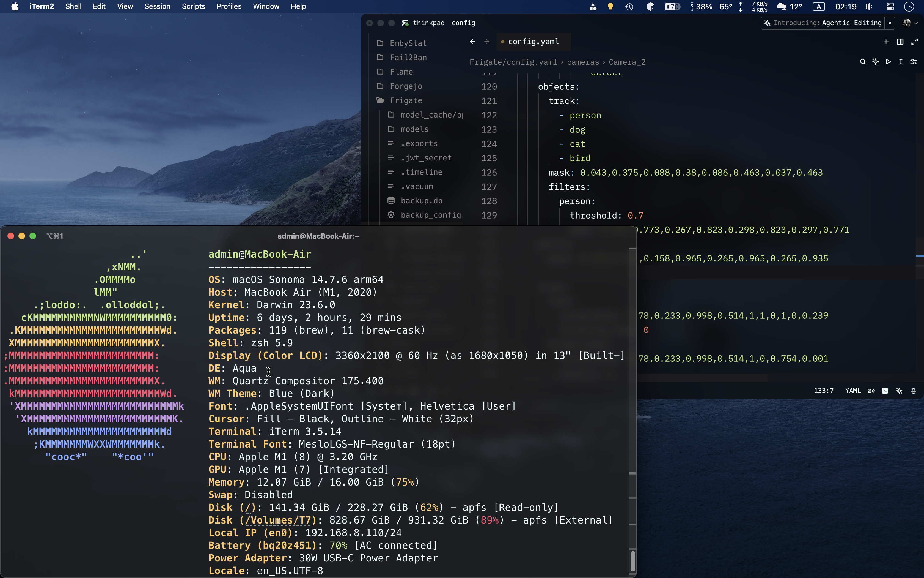Open the agent panel sparkle icon in status bar
924x578 pixels.
(899, 391)
